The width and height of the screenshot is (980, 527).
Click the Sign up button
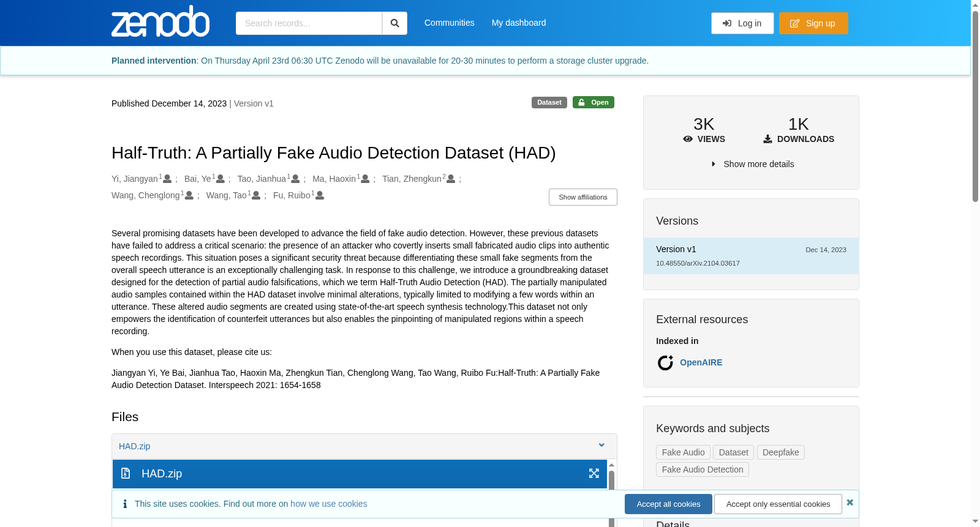tap(813, 23)
